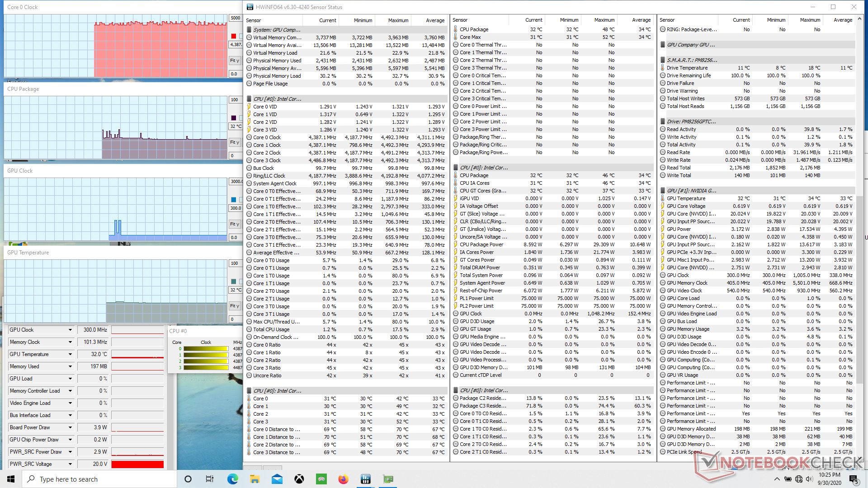Viewport: 868px width, 488px height.
Task: Click Fit y in GPU Clock graph
Action: point(235,224)
